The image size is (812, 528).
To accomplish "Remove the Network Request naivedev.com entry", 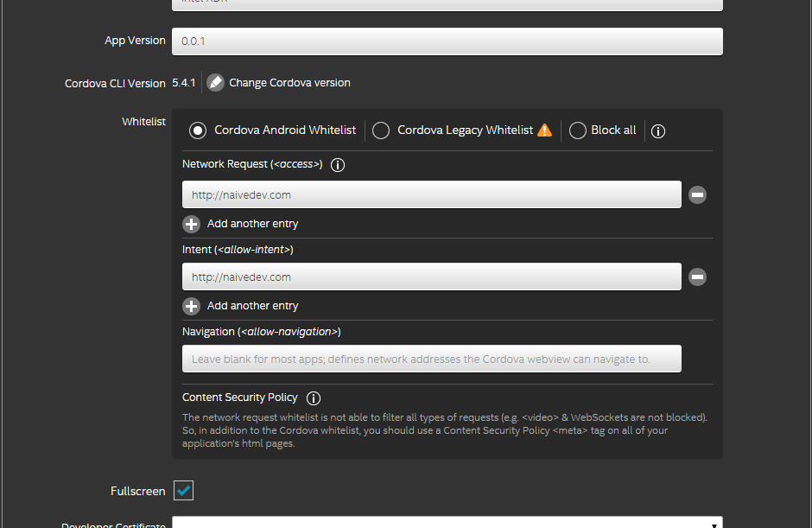I will [x=698, y=195].
